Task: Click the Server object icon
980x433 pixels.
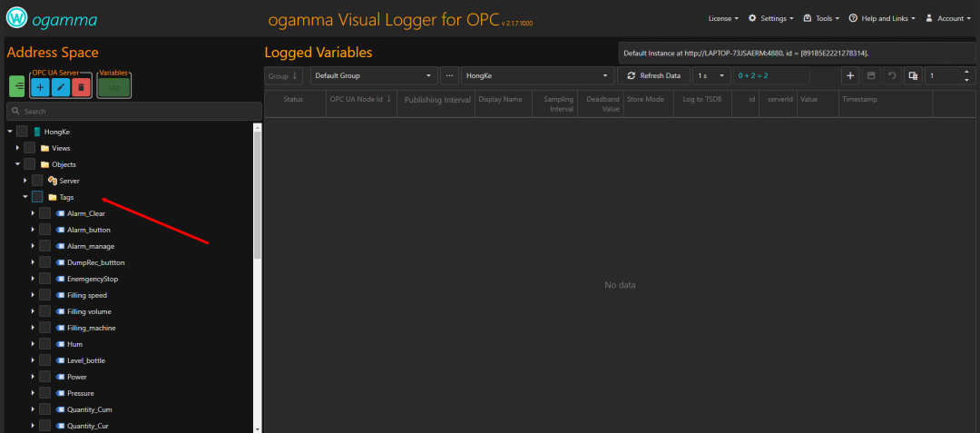Action: (53, 181)
